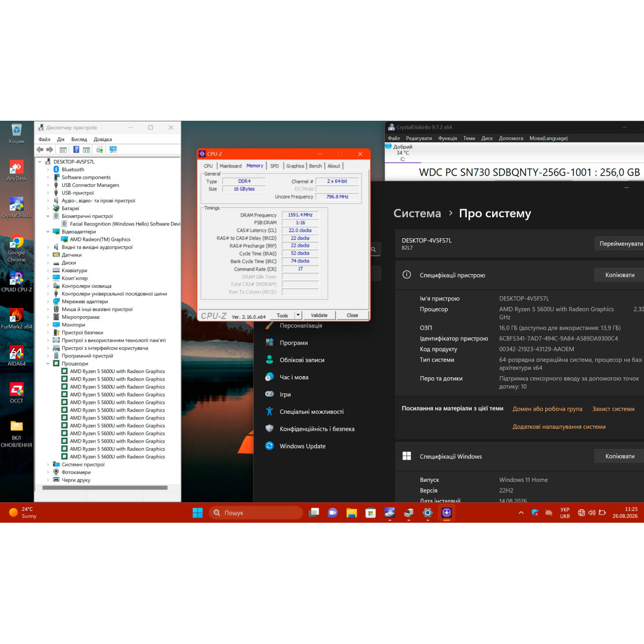Image resolution: width=644 pixels, height=644 pixels.
Task: Open the ВКЛ ОНОВЛЕННЯ desktop folder
Action: (x=16, y=434)
